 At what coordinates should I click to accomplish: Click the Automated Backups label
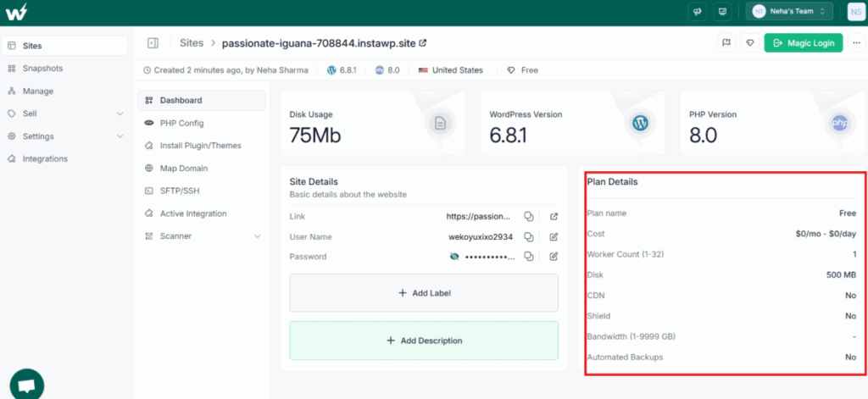coord(625,357)
